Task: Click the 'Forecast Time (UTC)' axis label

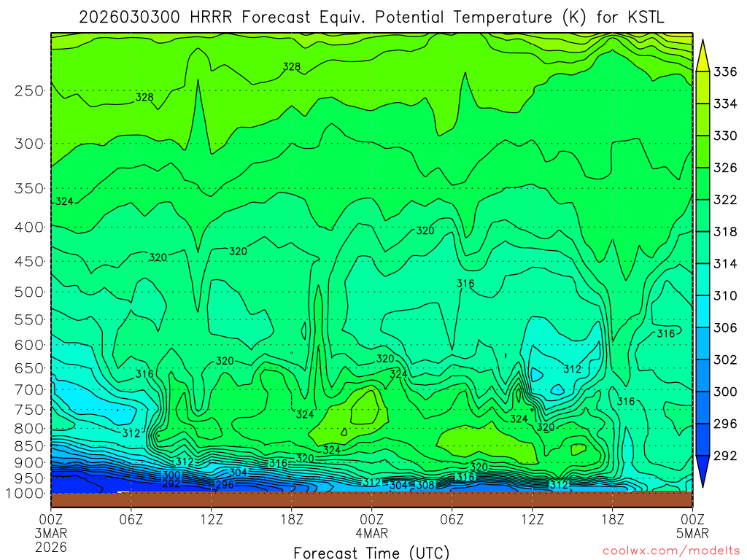Action: [371, 553]
